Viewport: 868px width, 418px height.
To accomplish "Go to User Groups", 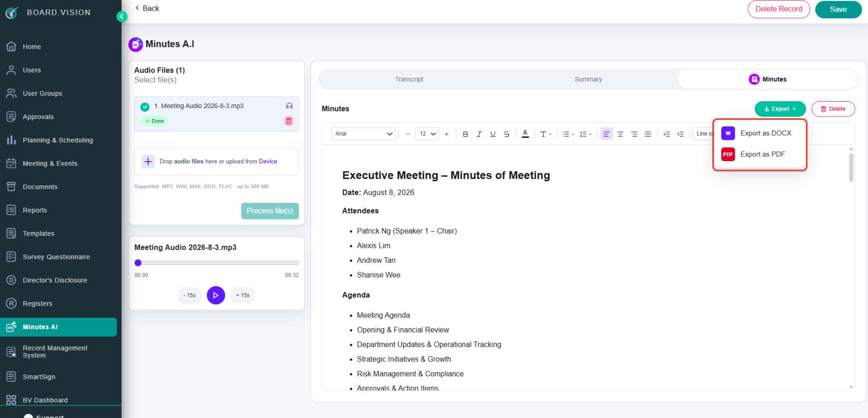I will tap(42, 94).
